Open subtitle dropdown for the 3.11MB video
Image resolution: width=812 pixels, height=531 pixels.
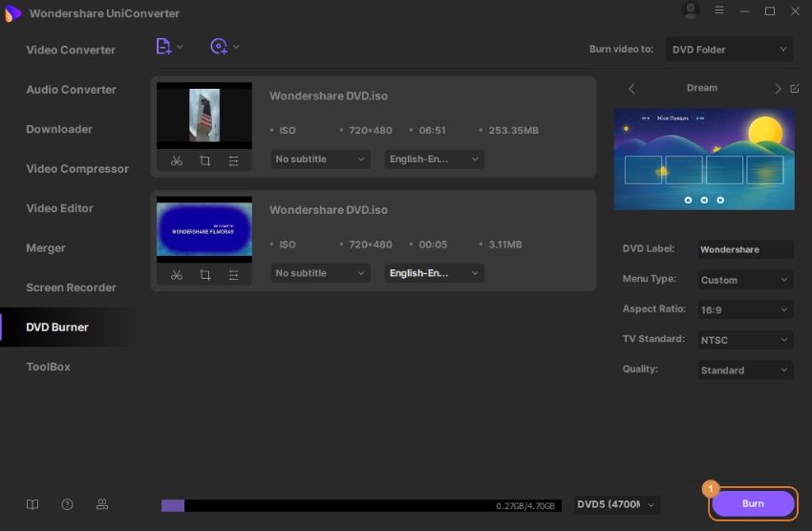tap(320, 273)
